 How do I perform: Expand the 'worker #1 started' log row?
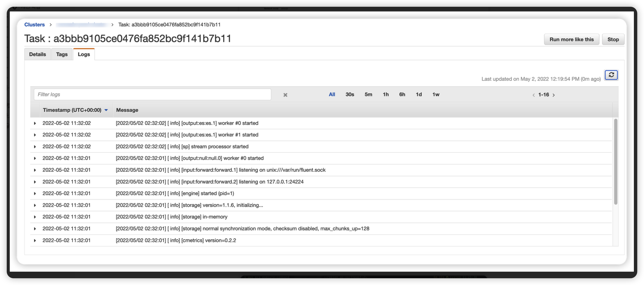coord(35,135)
